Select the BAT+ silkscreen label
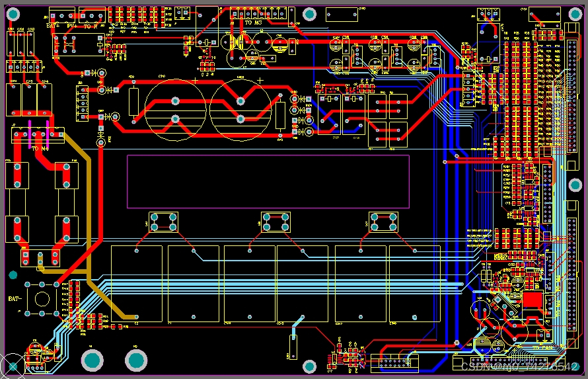Screen dimensions: 588x379 [x=53, y=26]
